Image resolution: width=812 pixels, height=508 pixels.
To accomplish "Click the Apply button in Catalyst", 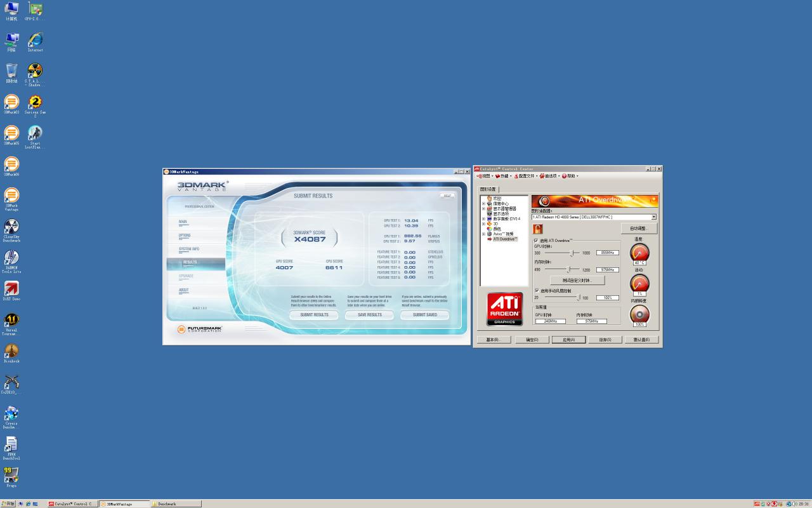I will [x=568, y=340].
